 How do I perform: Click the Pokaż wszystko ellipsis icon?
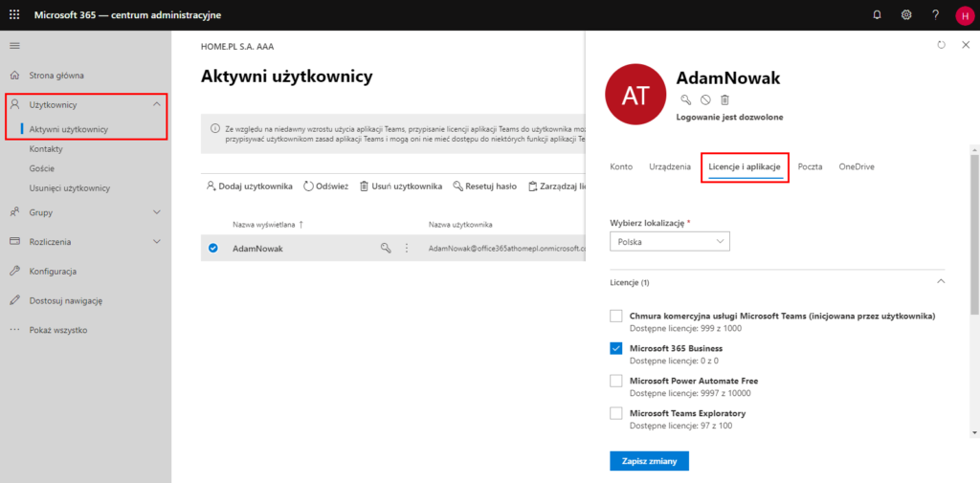click(15, 330)
